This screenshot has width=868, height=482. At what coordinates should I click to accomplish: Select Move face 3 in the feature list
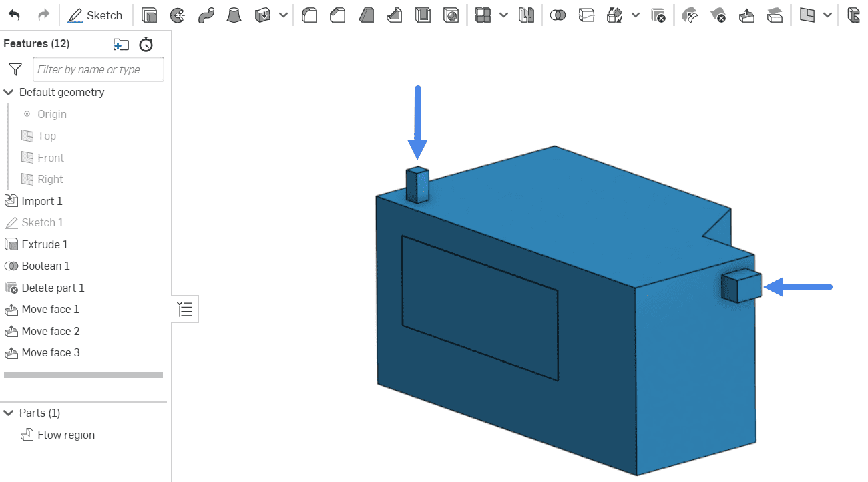[x=50, y=352]
